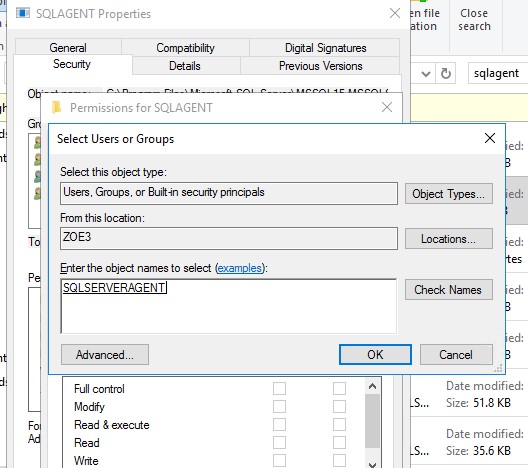528x468 pixels.
Task: Click Check Names button
Action: (x=449, y=290)
